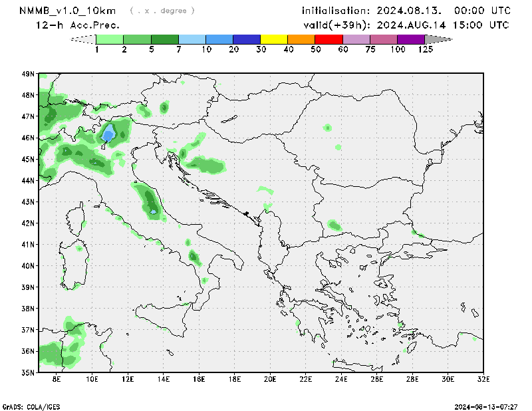Click the blue precipitation spot near 46N 11E
This screenshot has width=532, height=411.
[x=108, y=135]
